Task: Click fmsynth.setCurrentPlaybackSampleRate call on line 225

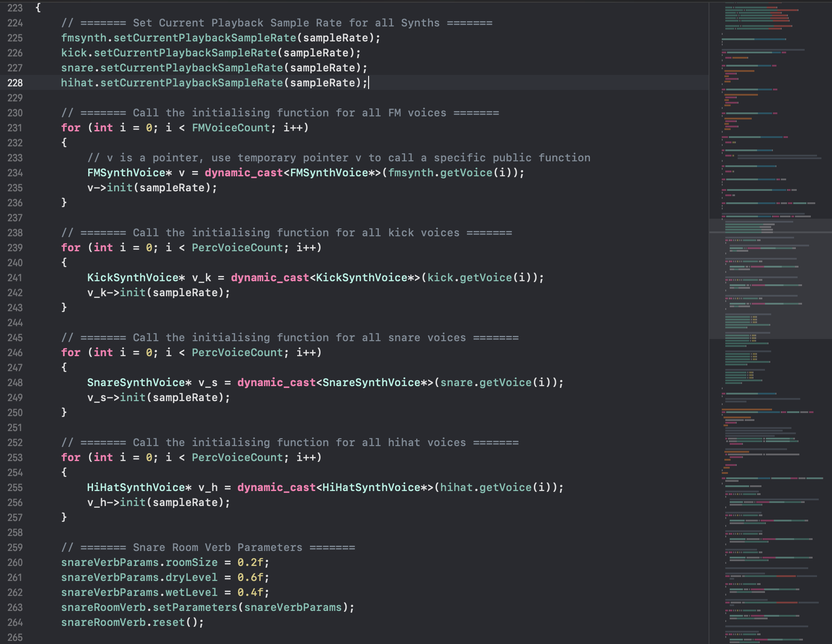Action: click(220, 38)
